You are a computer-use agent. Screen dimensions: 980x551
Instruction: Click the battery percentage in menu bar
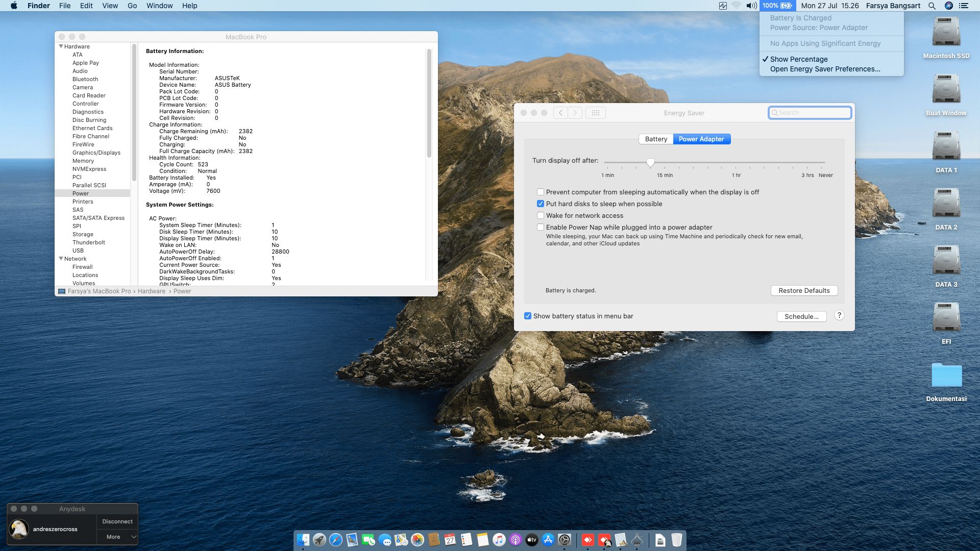click(776, 6)
